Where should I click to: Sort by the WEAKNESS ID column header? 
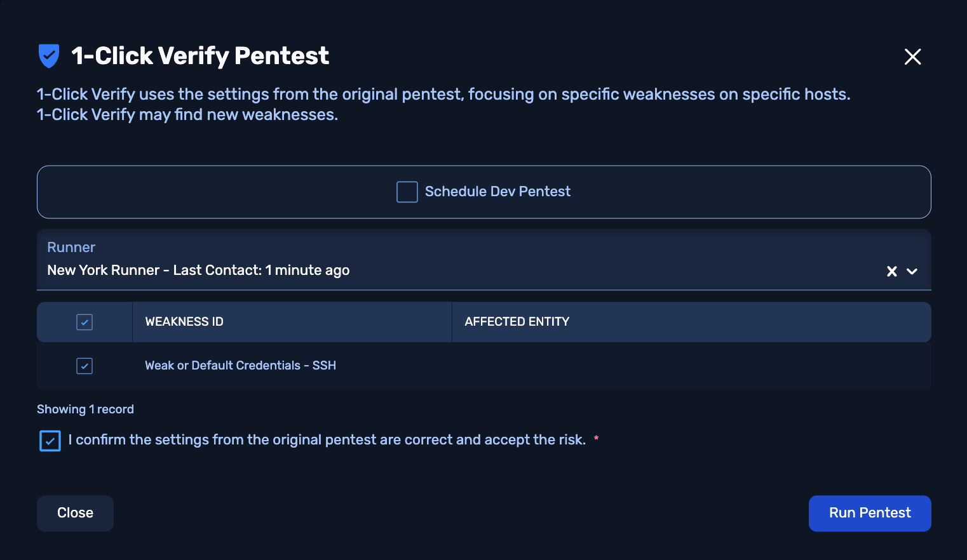tap(184, 322)
